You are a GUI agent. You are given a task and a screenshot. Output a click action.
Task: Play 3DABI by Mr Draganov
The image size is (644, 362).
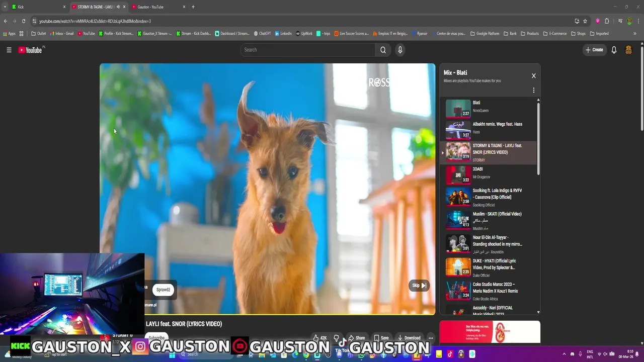[489, 174]
